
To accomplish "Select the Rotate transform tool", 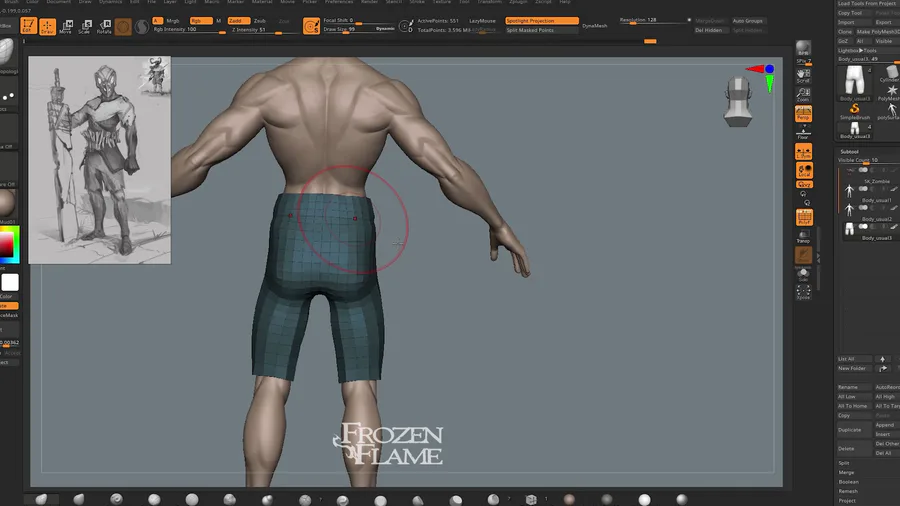I will [104, 26].
